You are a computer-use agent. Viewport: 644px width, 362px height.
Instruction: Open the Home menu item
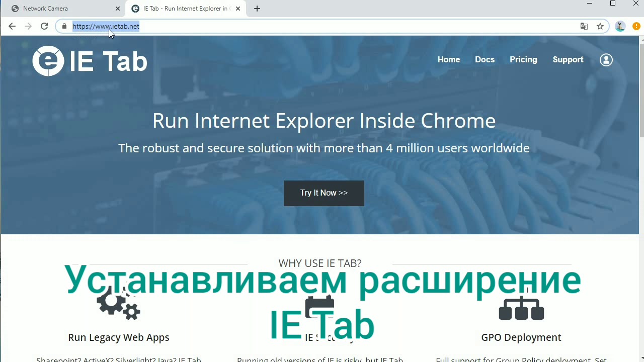point(449,59)
